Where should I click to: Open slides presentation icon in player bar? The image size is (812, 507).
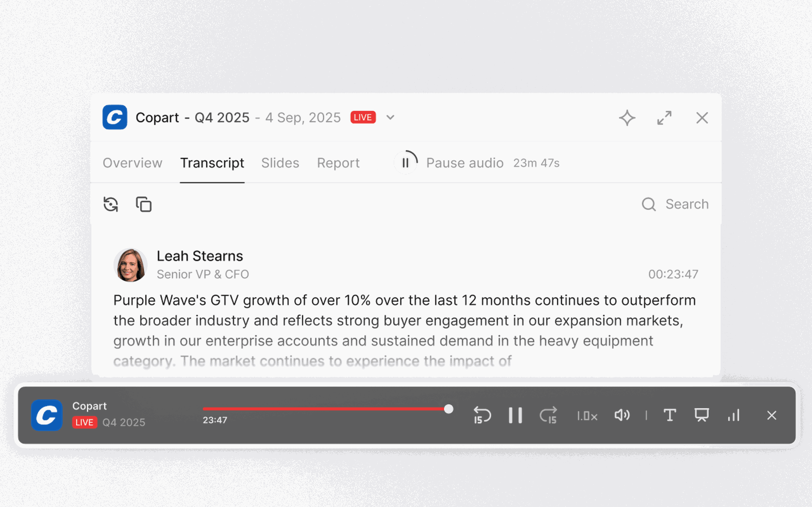pyautogui.click(x=701, y=415)
